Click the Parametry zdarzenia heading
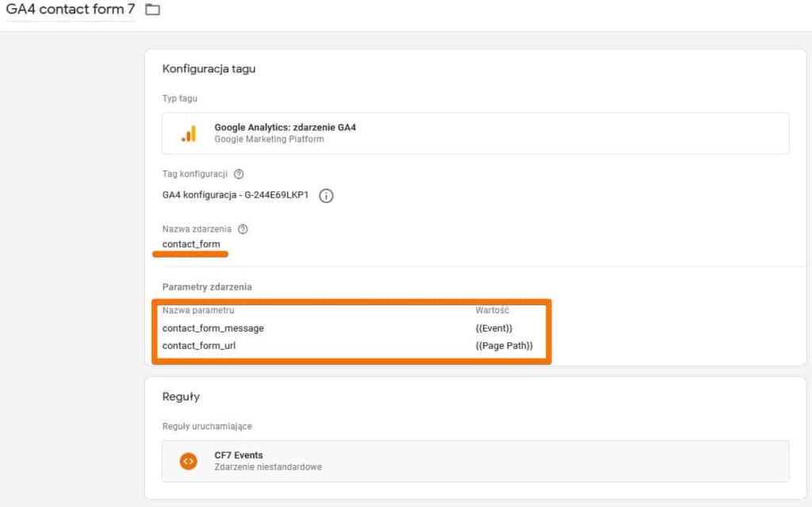This screenshot has height=507, width=812. (206, 286)
